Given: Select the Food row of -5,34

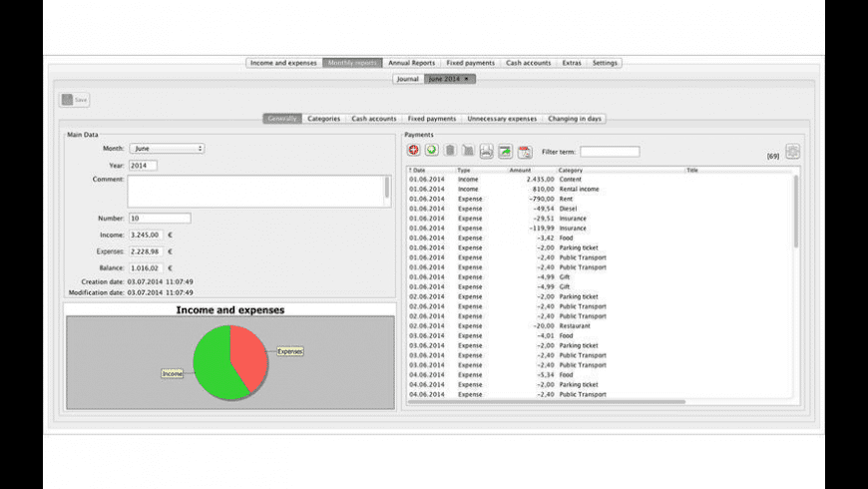Looking at the screenshot, I should pos(601,375).
